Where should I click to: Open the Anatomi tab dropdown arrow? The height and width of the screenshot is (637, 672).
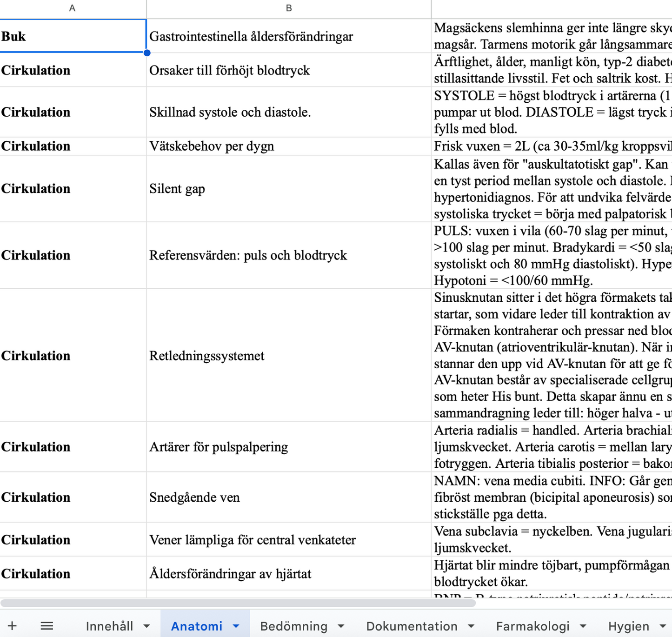[x=235, y=626]
